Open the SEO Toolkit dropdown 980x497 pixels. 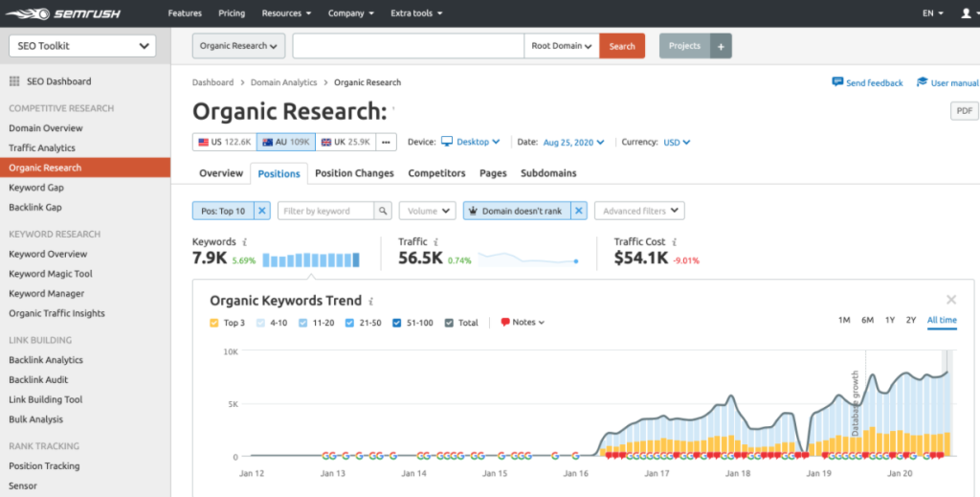[x=82, y=46]
